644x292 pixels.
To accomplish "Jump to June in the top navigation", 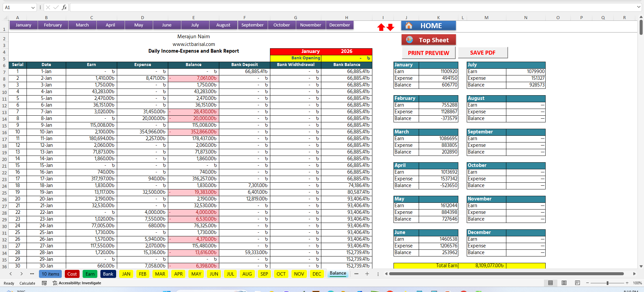I will [167, 25].
